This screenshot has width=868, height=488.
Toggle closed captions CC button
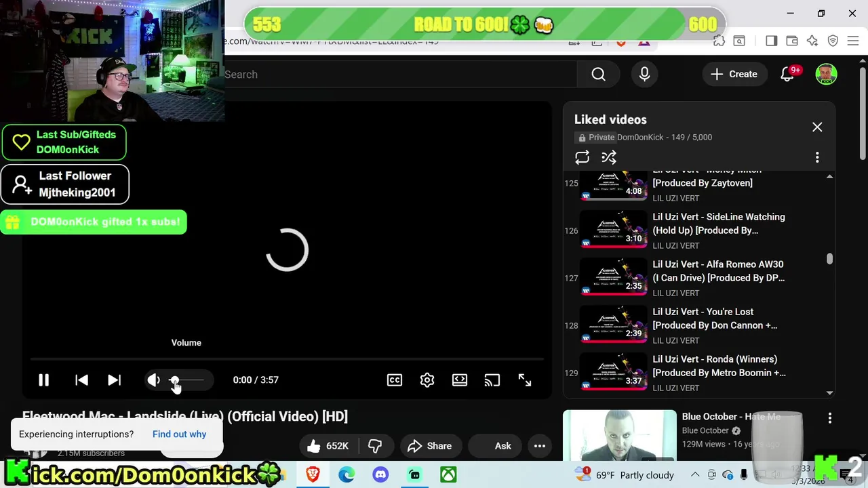(x=395, y=380)
